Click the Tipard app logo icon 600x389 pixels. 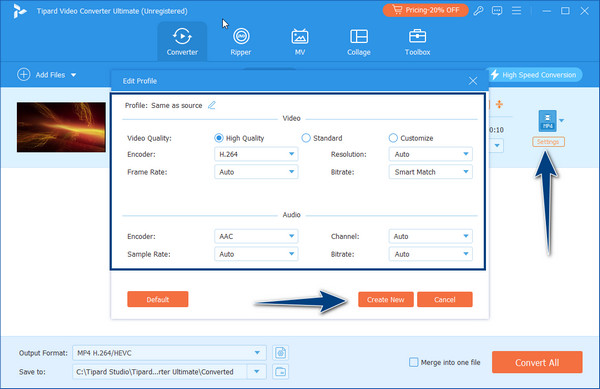pyautogui.click(x=19, y=11)
